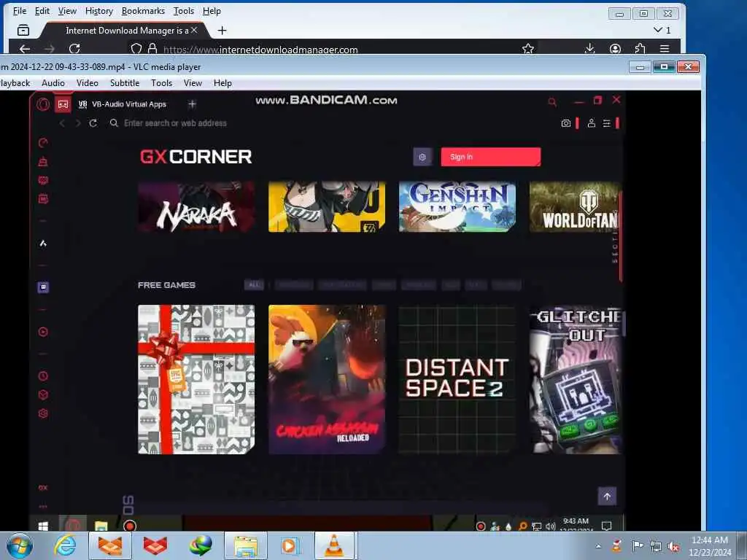747x560 pixels.
Task: Open the Genshin Impact game thumbnail
Action: pos(457,206)
